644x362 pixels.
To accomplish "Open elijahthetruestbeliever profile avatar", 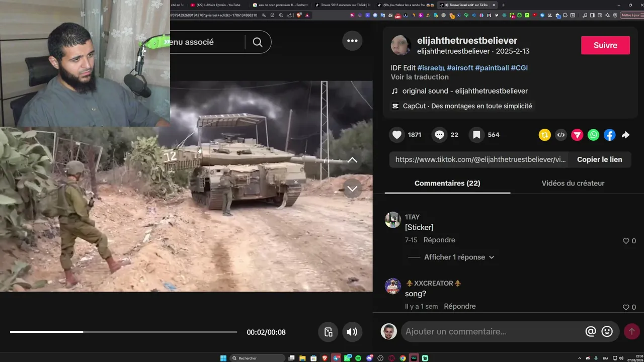I will point(400,45).
